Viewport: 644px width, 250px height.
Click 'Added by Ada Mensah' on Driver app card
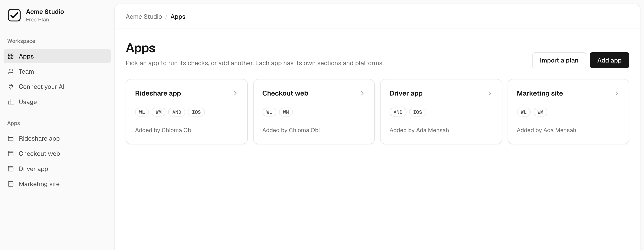pyautogui.click(x=419, y=130)
